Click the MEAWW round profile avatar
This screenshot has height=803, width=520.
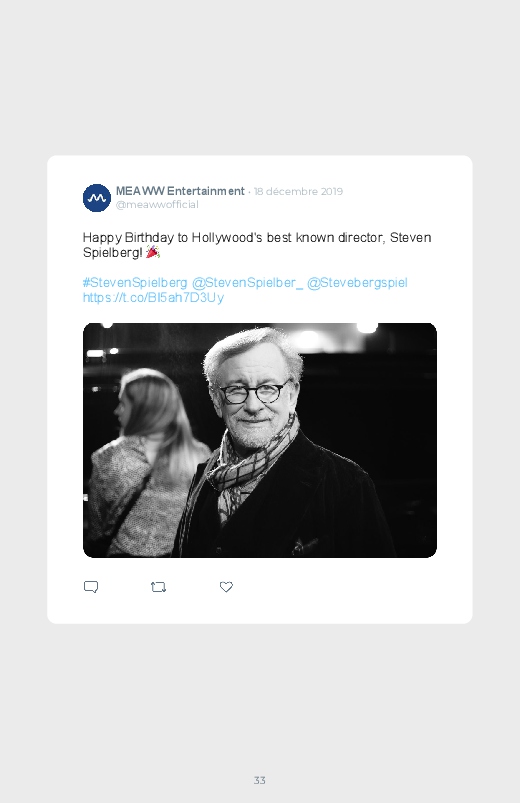point(97,198)
